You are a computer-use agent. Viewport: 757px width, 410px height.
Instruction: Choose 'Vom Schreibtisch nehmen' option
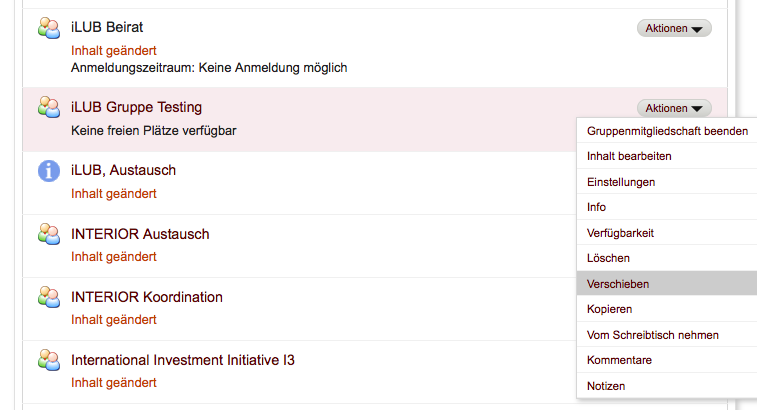653,335
